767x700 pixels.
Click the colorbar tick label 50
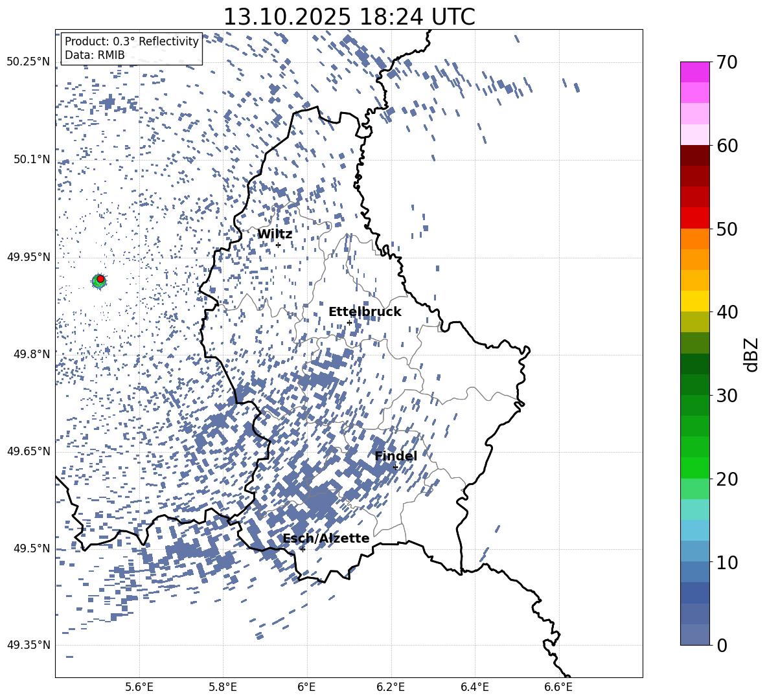coord(727,229)
